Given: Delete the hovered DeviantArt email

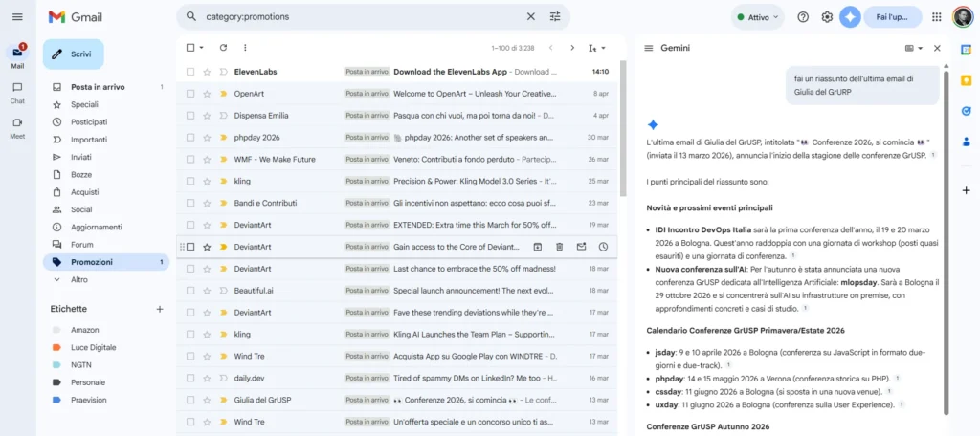Looking at the screenshot, I should (559, 247).
